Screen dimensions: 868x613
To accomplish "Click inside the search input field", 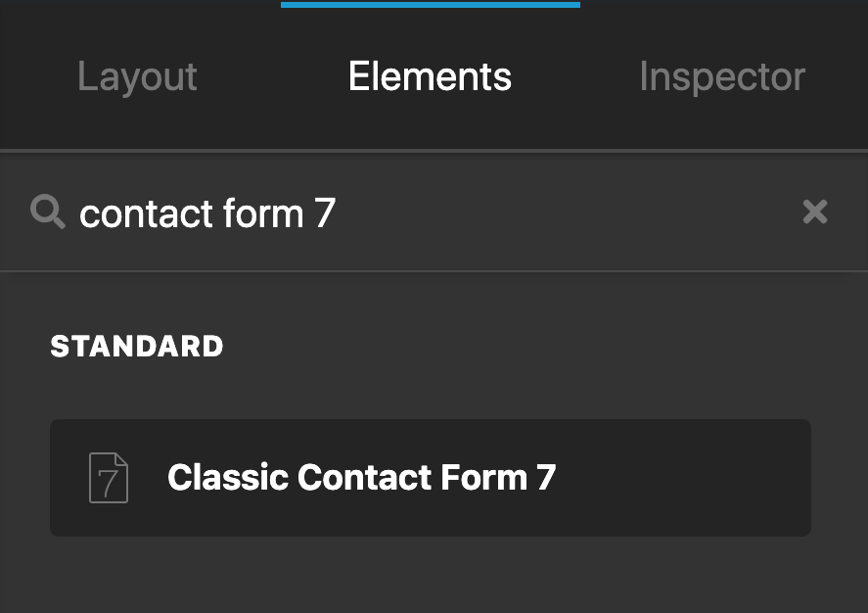I will coord(391,212).
